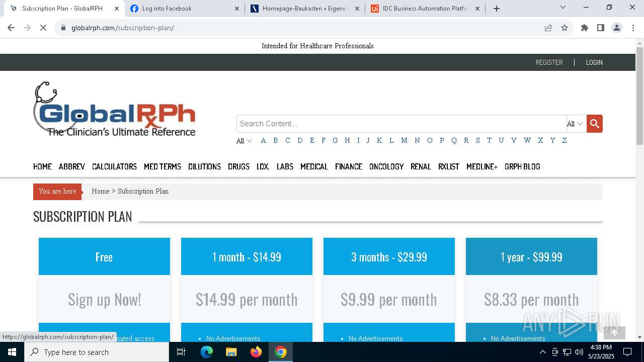The height and width of the screenshot is (362, 644).
Task: Click the page vertical scrollbar
Action: [639, 96]
